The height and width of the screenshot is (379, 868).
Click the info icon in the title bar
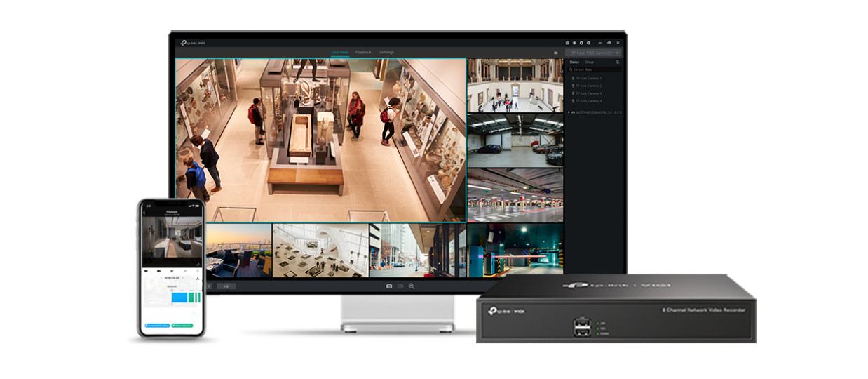(x=588, y=43)
